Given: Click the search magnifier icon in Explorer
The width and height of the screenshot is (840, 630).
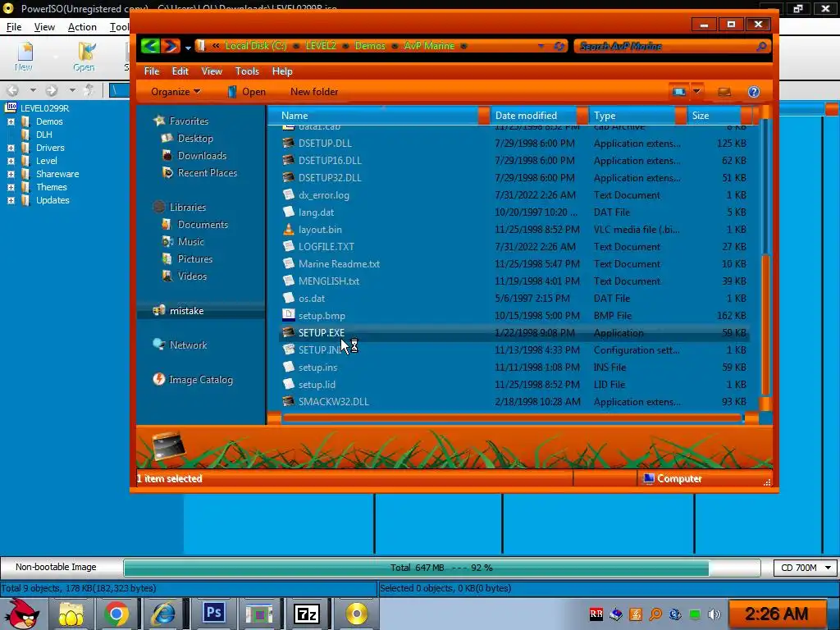Looking at the screenshot, I should point(761,47).
